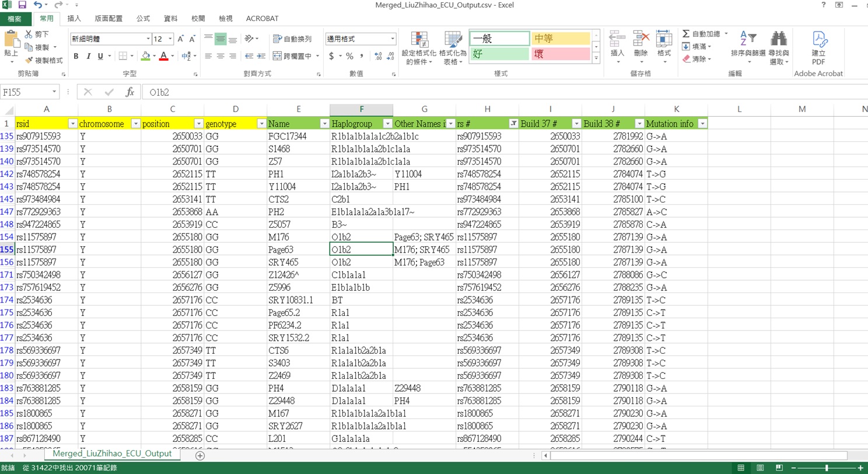Switch to the ACROBAT tab
The image size is (868, 474).
(x=262, y=19)
